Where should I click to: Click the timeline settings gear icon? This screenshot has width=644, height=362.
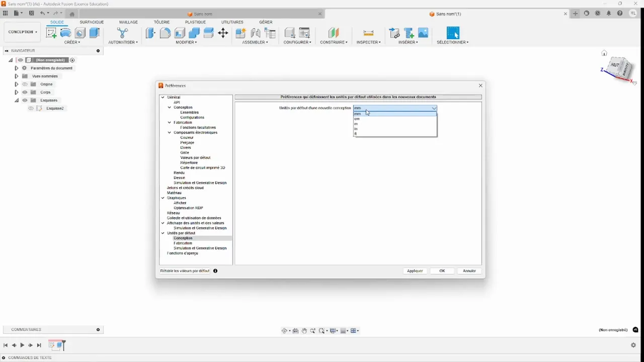[x=633, y=345]
